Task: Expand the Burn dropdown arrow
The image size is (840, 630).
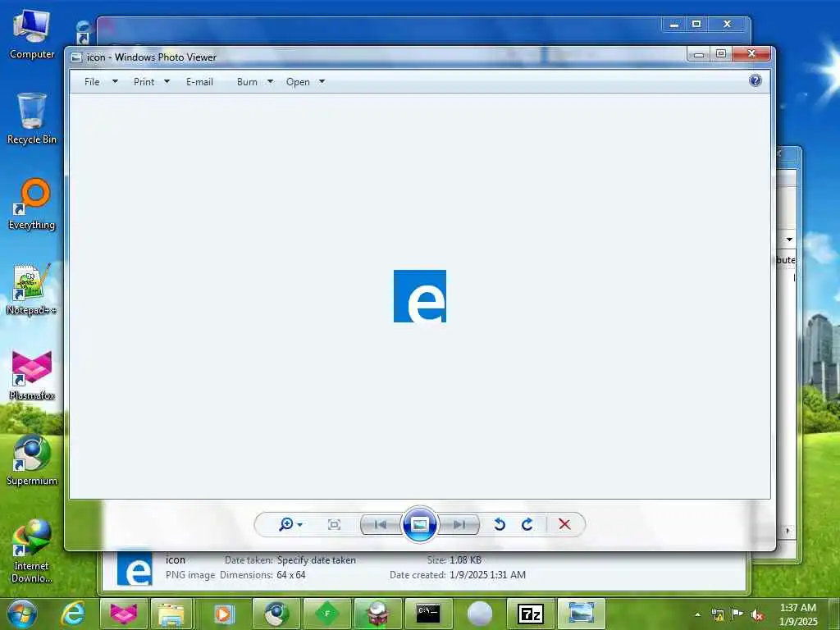Action: [271, 81]
